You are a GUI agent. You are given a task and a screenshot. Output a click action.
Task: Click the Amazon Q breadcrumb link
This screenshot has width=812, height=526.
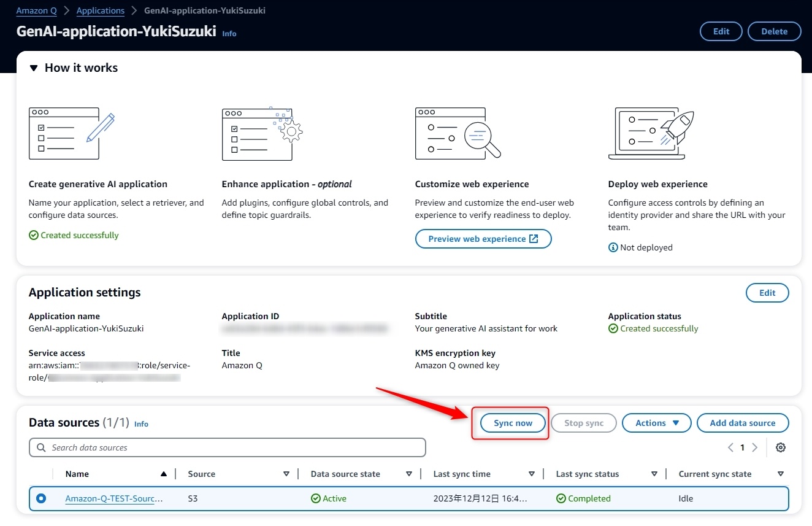click(x=36, y=10)
